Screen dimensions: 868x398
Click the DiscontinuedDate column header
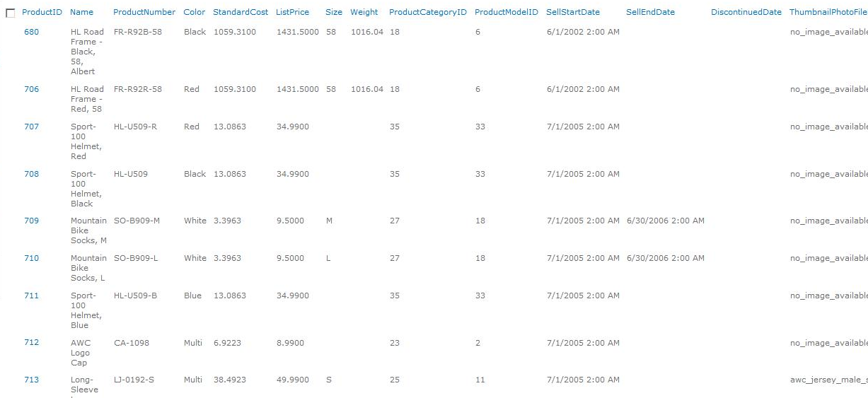pyautogui.click(x=746, y=12)
